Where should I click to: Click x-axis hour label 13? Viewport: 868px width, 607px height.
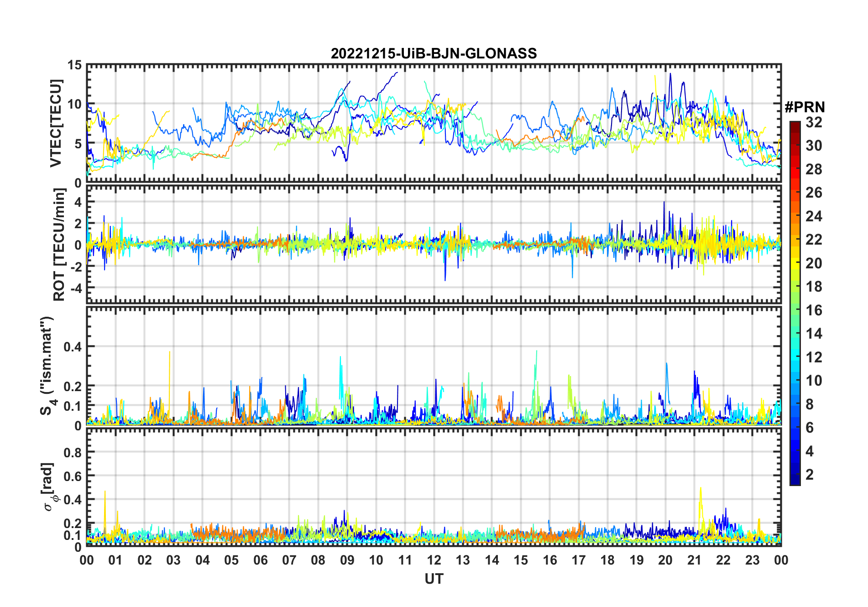click(463, 560)
